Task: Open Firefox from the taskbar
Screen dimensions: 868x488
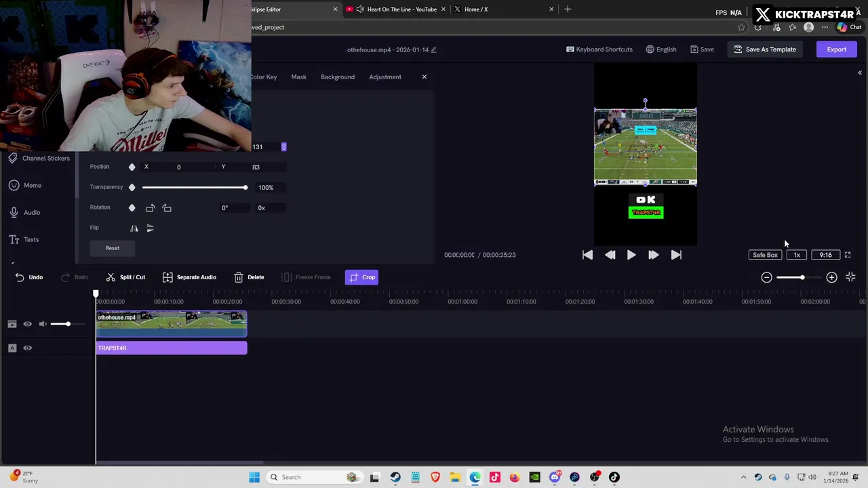Action: 515,477
